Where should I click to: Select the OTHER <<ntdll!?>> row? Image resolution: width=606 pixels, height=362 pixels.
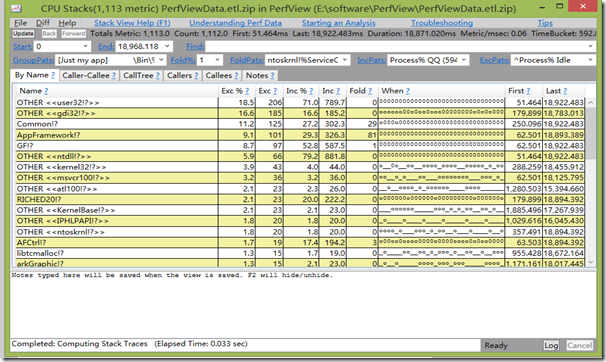300,156
